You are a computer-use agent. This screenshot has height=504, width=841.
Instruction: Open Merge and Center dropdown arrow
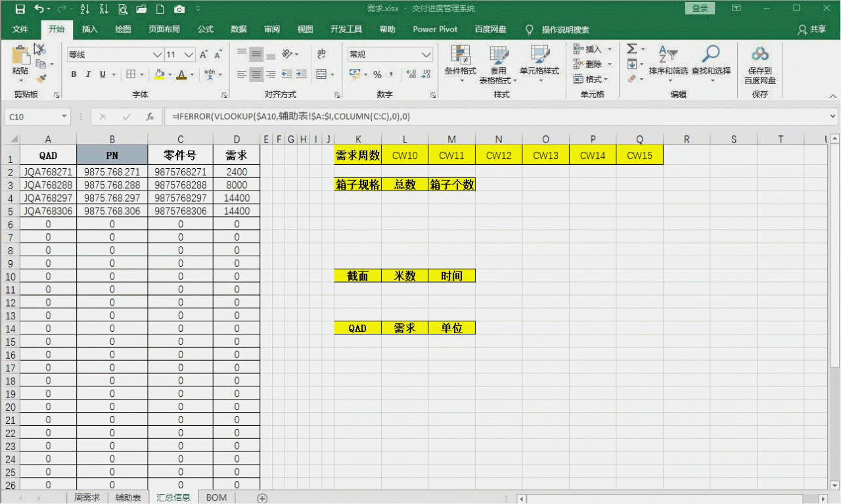point(332,74)
